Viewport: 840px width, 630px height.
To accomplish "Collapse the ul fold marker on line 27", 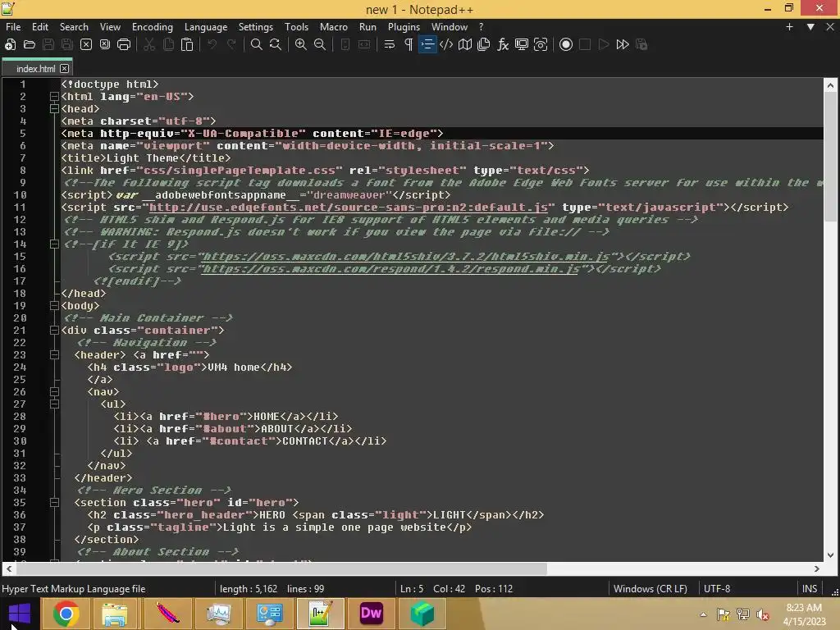I will 54,404.
